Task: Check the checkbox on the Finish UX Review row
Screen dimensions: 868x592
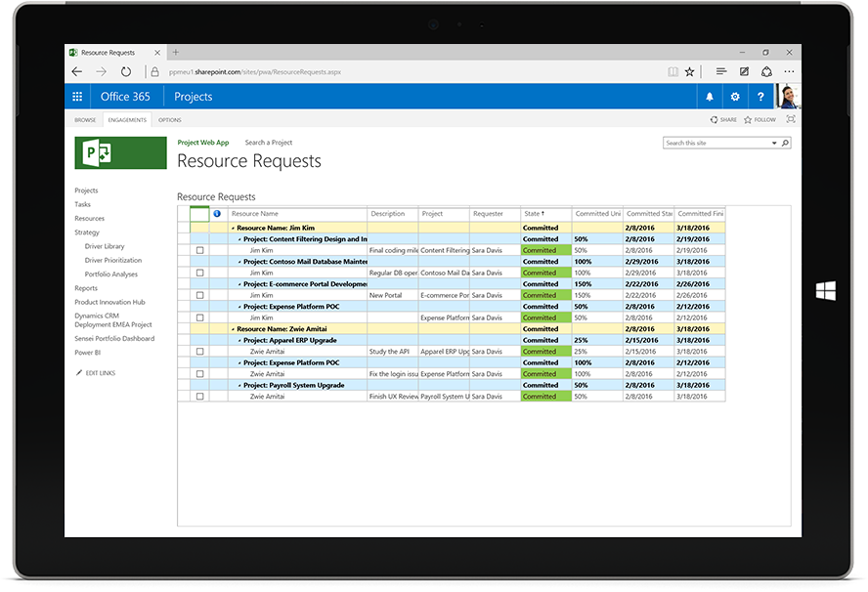Action: 199,396
